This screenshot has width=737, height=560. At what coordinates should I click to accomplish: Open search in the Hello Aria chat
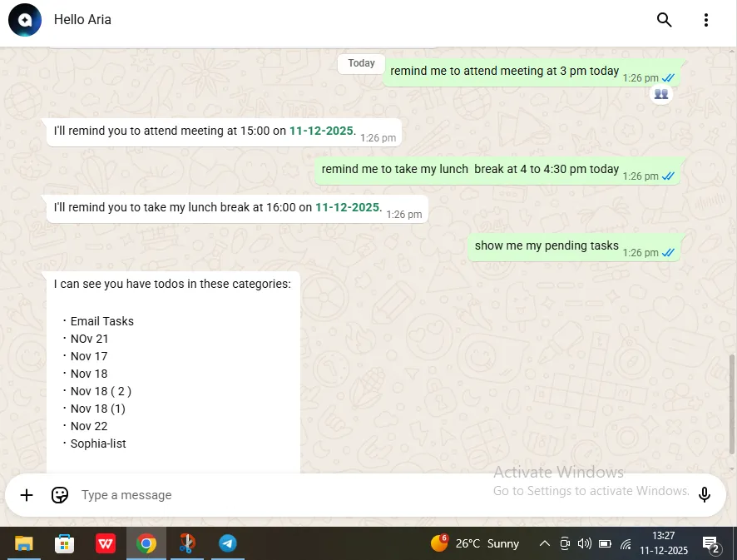(664, 20)
